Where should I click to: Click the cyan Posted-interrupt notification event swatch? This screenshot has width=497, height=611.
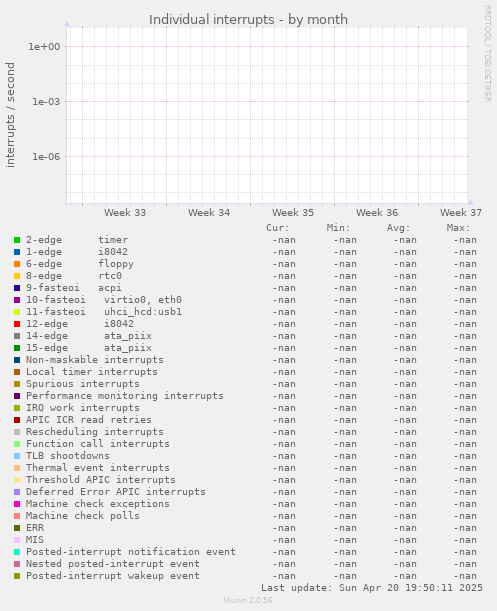coord(17,552)
